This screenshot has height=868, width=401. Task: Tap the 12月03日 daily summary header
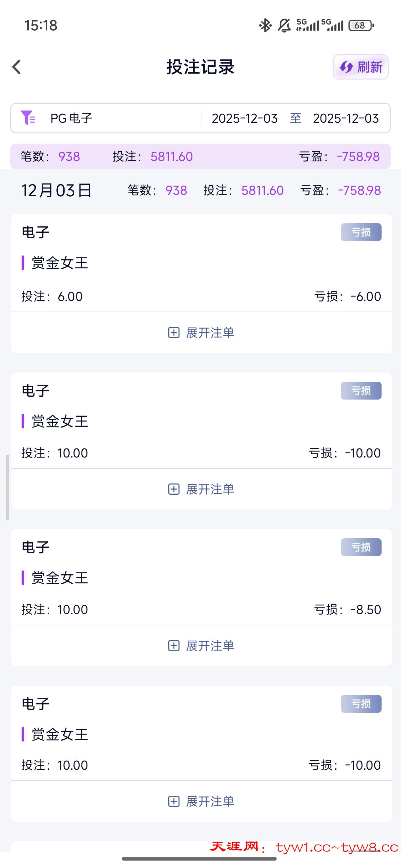pyautogui.click(x=56, y=190)
